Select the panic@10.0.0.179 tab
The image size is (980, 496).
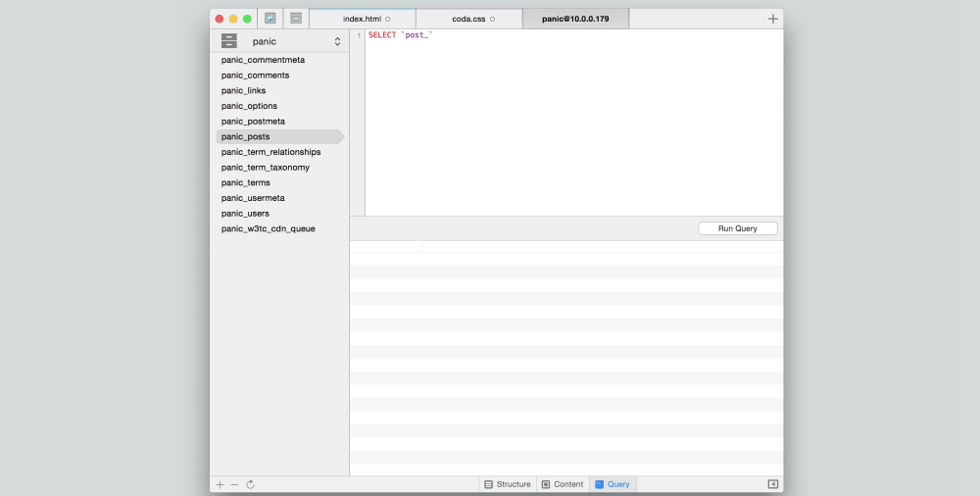(x=575, y=19)
